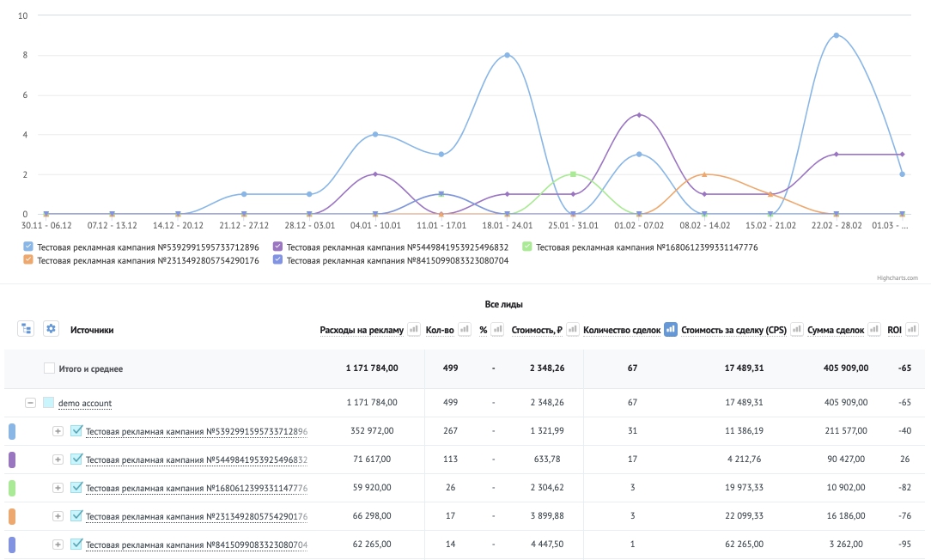Open the table settings gear icon
The width and height of the screenshot is (931, 560).
(x=51, y=329)
